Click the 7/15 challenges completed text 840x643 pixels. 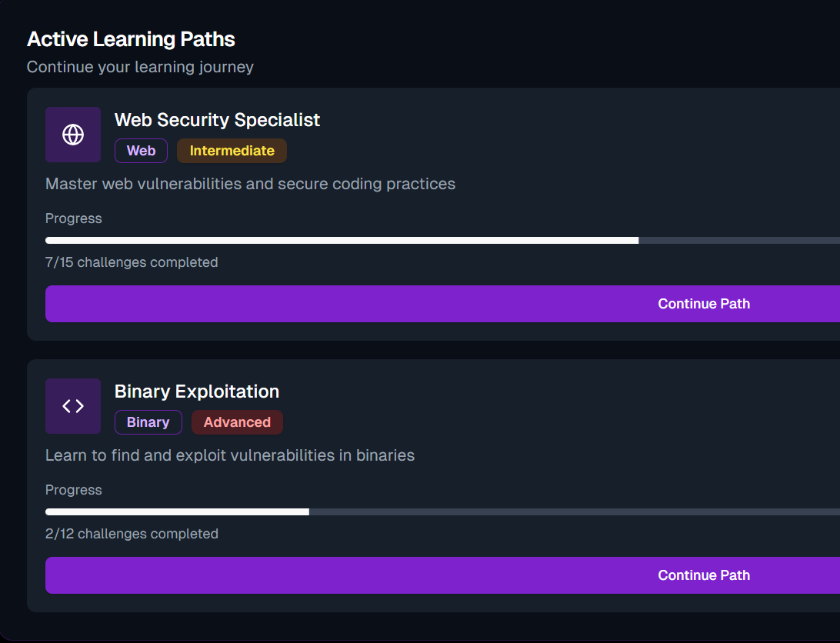click(x=132, y=262)
